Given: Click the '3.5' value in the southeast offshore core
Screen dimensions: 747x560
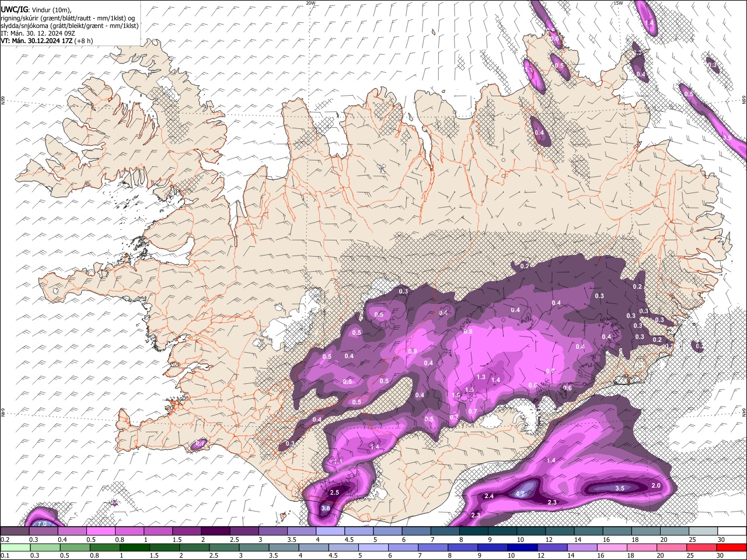Looking at the screenshot, I should click(620, 488).
